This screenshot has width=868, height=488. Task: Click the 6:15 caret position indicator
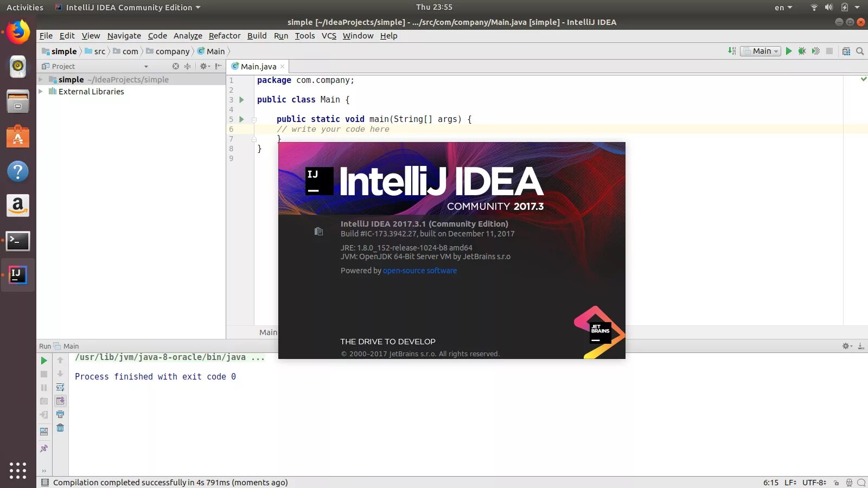771,483
